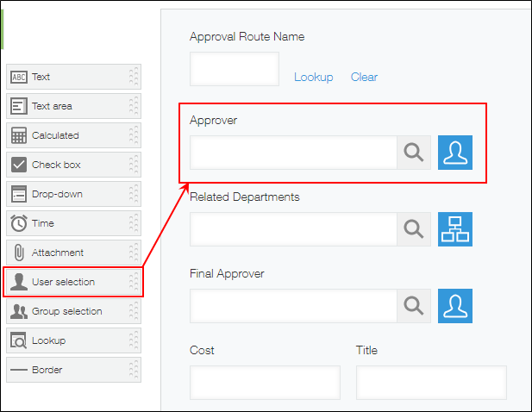Click the Calculated field calculator icon
This screenshot has height=412, width=532.
click(18, 135)
